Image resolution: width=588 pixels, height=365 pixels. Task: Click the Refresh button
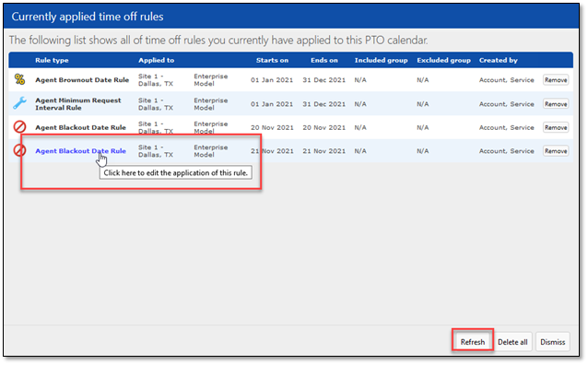473,342
